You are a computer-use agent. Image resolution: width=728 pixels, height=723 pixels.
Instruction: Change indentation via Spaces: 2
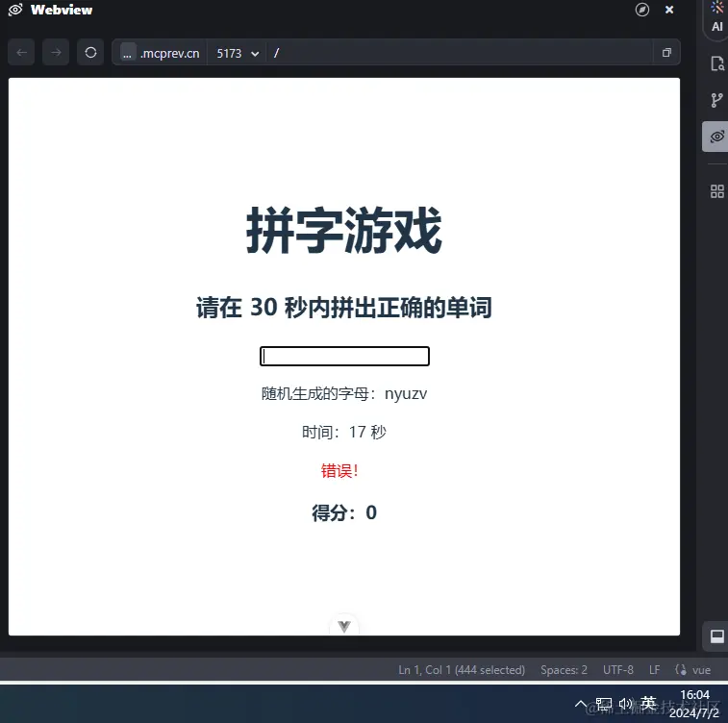tap(564, 669)
